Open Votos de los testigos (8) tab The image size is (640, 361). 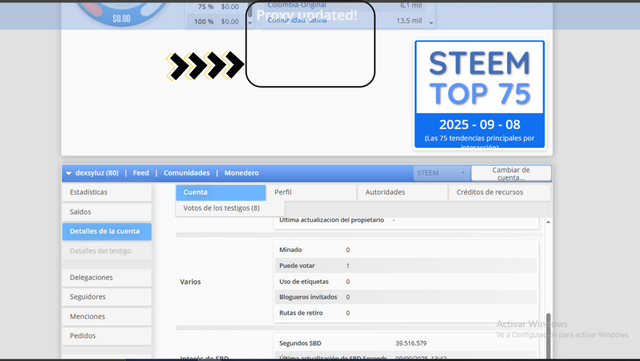pyautogui.click(x=230, y=208)
